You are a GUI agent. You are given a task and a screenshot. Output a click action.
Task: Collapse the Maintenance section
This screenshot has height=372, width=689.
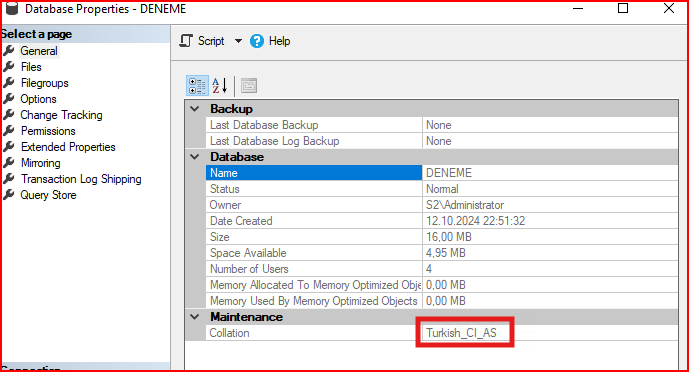click(x=195, y=317)
